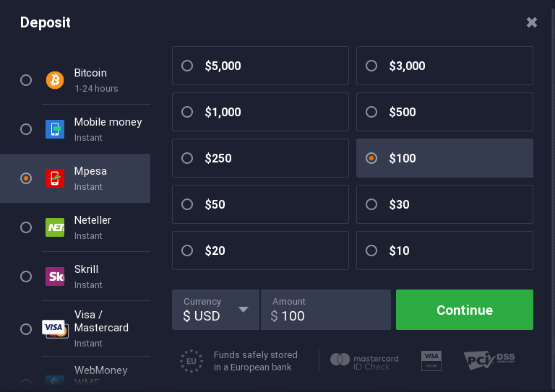Close the Deposit dialog

(x=532, y=22)
